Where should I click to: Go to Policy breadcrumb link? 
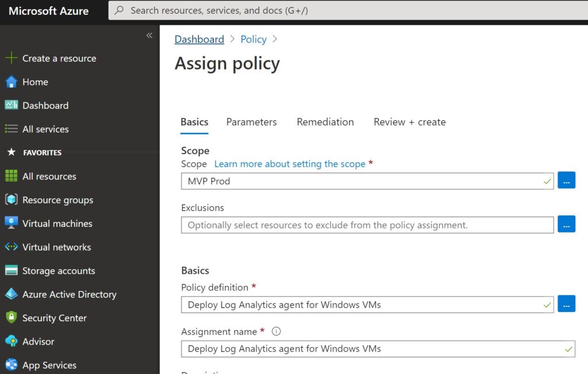coord(253,39)
